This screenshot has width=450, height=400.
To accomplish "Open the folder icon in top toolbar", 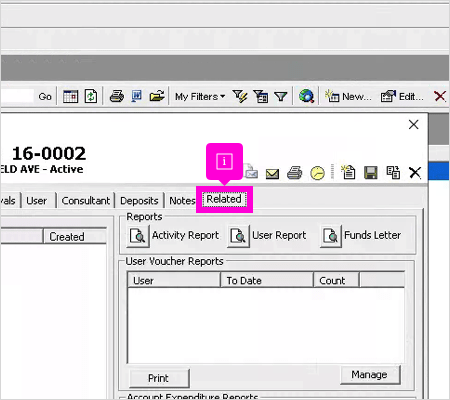I will pyautogui.click(x=157, y=96).
